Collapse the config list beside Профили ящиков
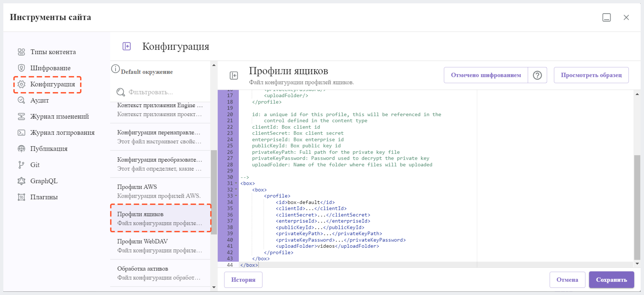 click(x=234, y=75)
